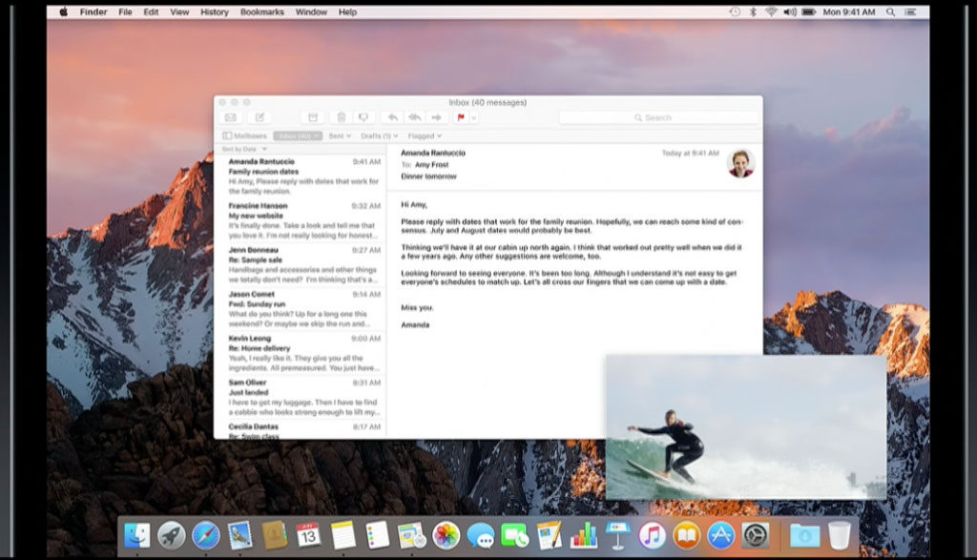Open the Bookmarks menu
The height and width of the screenshot is (560, 977).
point(262,11)
